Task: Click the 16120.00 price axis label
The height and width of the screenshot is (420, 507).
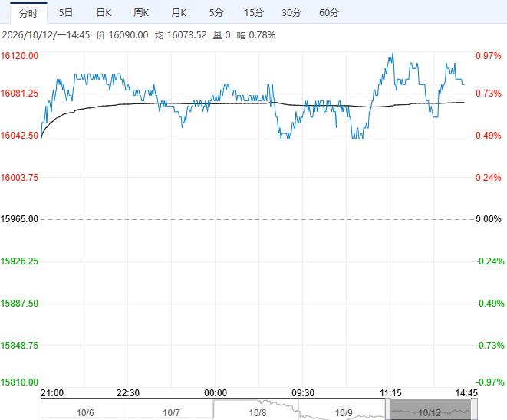Action: [x=19, y=56]
